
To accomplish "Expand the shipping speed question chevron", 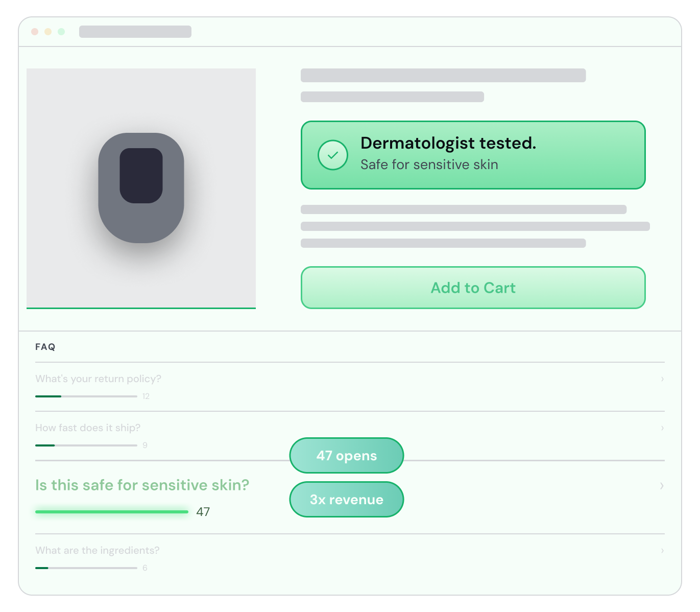I will point(662,428).
